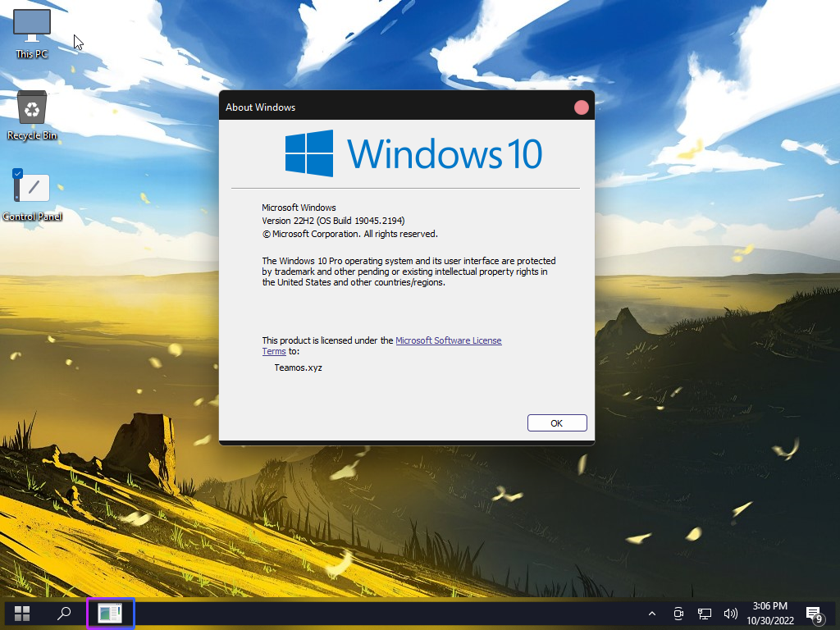The width and height of the screenshot is (840, 630).
Task: Open the taskbar clock and date
Action: pyautogui.click(x=769, y=614)
